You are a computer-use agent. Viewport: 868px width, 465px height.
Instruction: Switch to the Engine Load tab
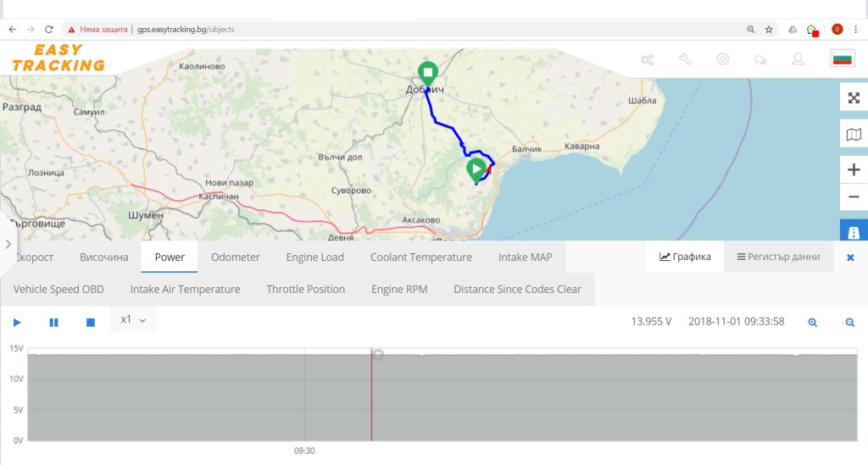[315, 257]
